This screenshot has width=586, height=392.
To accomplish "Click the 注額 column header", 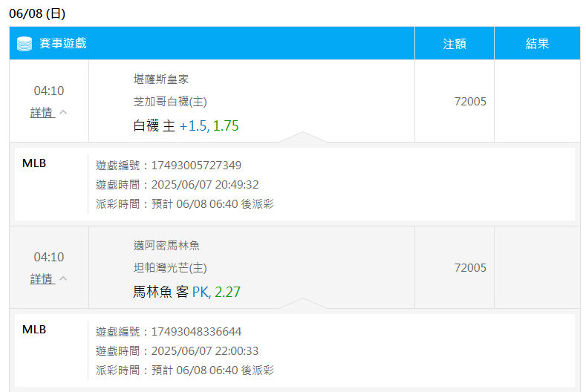I will pyautogui.click(x=455, y=44).
